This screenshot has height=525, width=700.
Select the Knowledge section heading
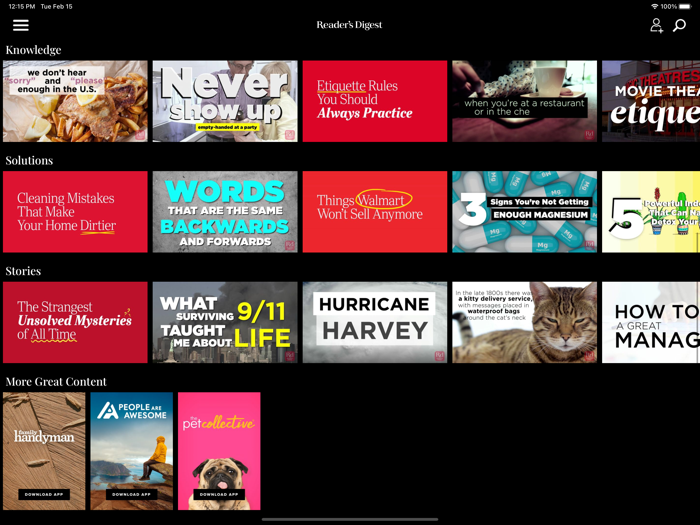[33, 50]
